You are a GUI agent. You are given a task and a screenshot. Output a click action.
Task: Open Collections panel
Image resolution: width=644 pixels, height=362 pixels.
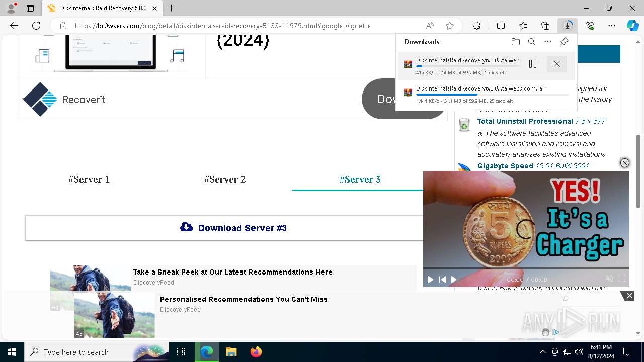point(545,26)
